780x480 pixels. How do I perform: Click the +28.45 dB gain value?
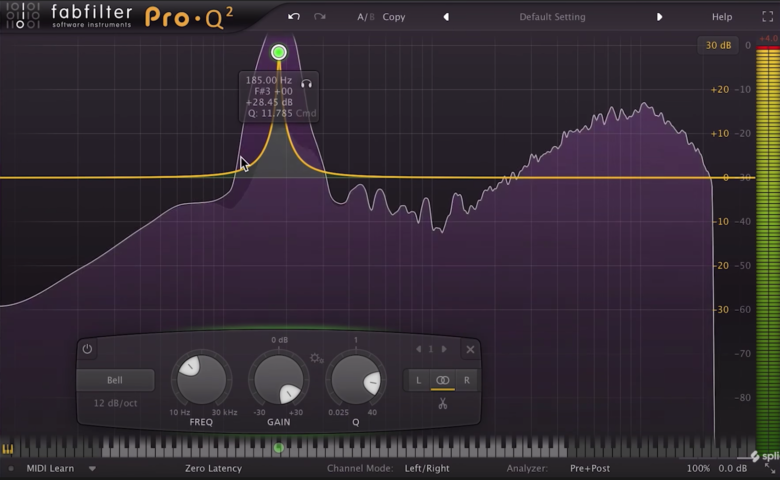269,102
